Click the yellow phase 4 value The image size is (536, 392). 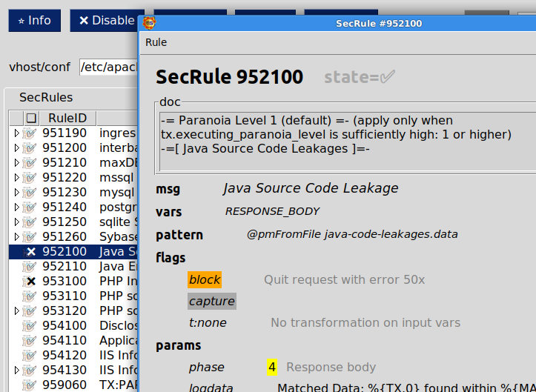[x=272, y=367]
